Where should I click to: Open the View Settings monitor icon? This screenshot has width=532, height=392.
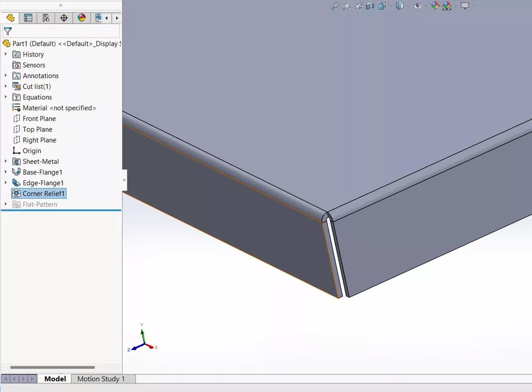tap(465, 6)
